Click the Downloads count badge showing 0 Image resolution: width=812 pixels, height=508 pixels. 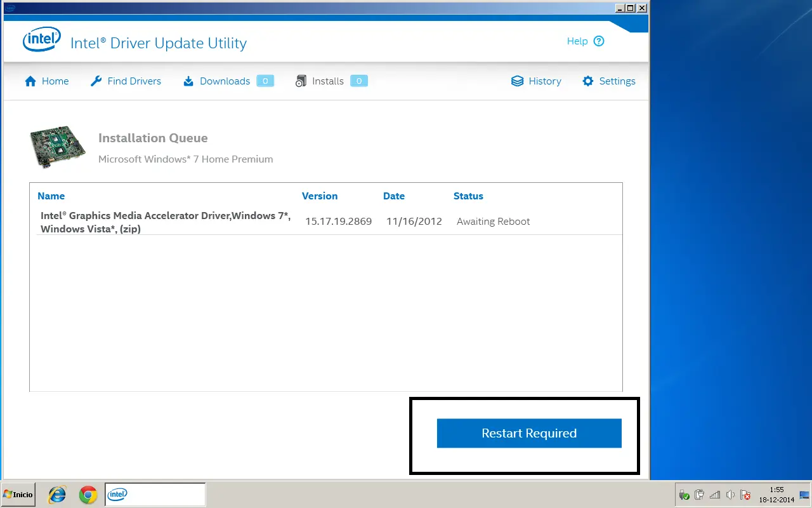click(265, 81)
